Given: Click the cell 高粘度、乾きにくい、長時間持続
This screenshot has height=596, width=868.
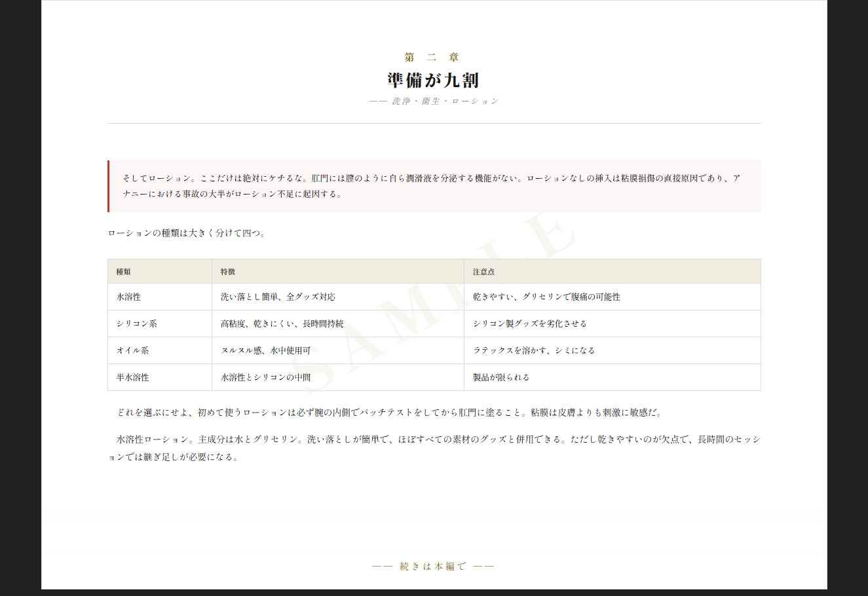Looking at the screenshot, I should click(282, 324).
